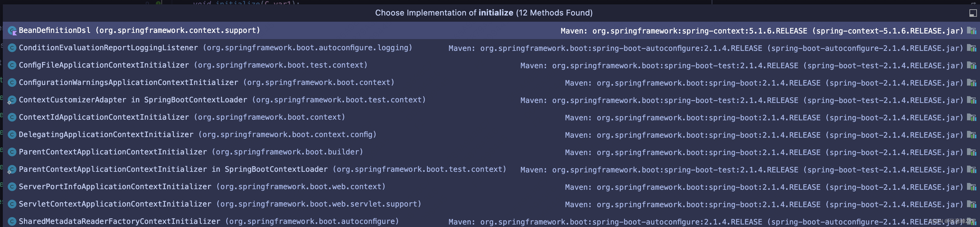Click the class icon beside BeanDefinitionDsl
The width and height of the screenshot is (980, 227).
[12, 30]
